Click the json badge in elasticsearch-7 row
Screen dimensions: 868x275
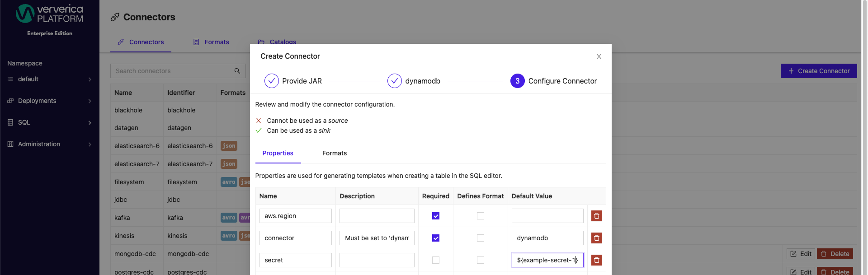[x=229, y=164]
